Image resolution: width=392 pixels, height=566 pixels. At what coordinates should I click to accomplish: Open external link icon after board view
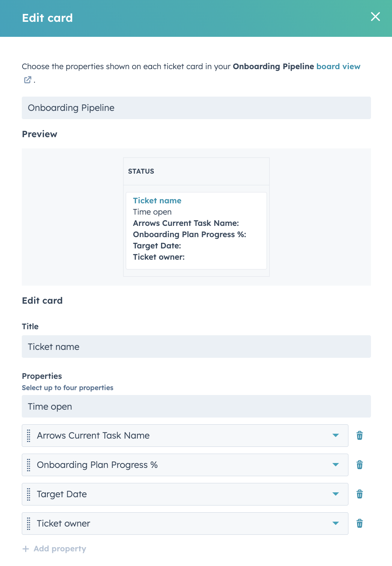click(x=27, y=80)
